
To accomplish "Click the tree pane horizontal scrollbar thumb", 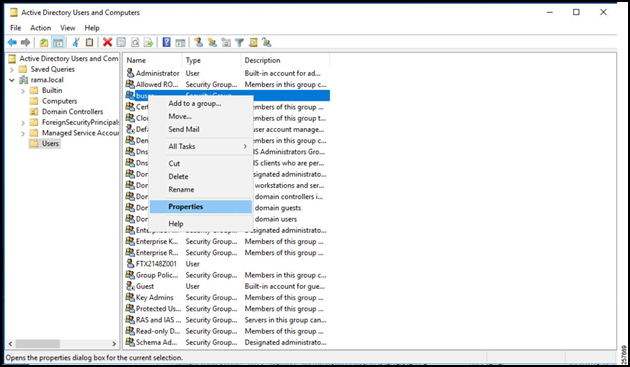I will [37, 344].
